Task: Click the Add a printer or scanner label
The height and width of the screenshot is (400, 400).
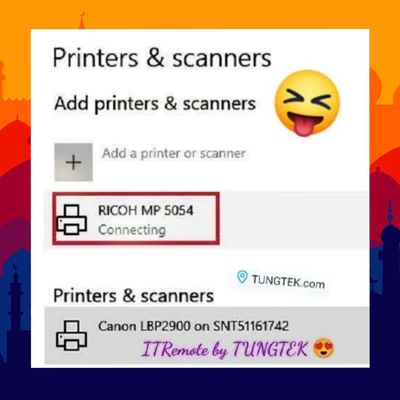Action: pos(174,154)
